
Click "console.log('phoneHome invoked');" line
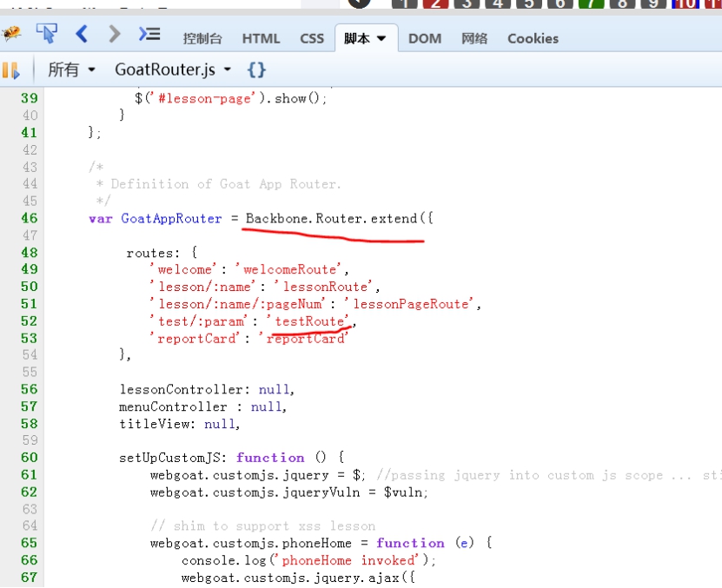tap(308, 560)
